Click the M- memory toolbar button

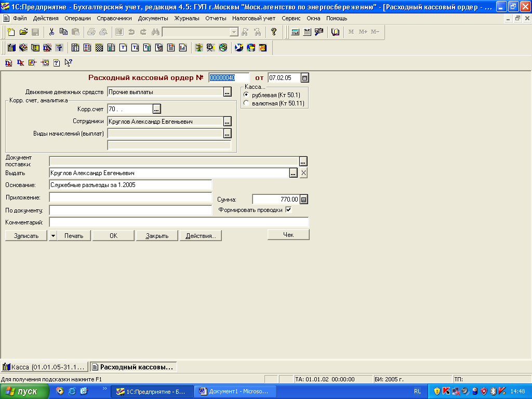(x=375, y=32)
